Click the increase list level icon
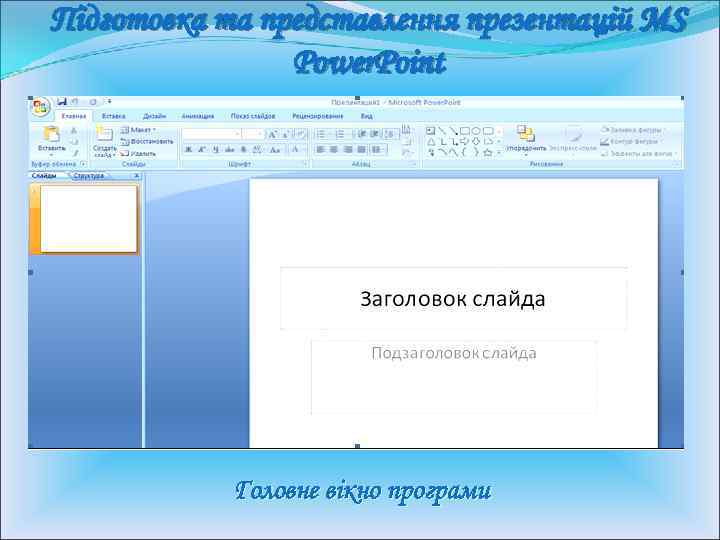 coord(375,134)
